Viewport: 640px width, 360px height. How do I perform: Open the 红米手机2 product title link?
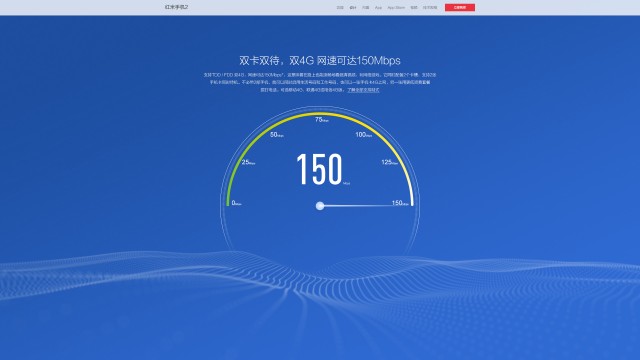pyautogui.click(x=176, y=7)
